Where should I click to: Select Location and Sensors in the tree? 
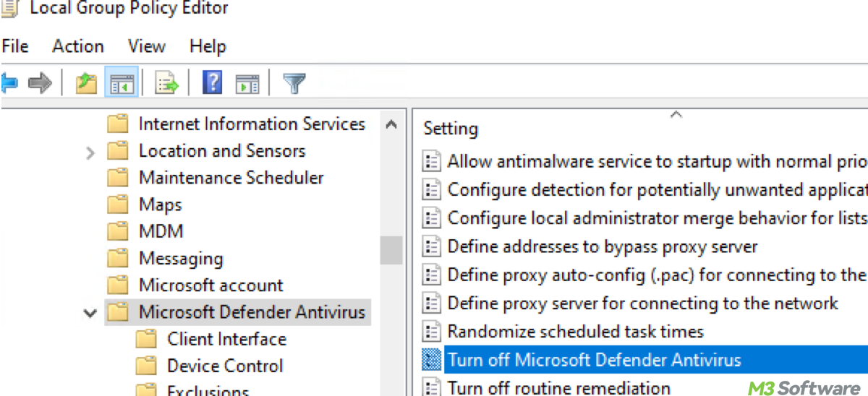point(222,151)
